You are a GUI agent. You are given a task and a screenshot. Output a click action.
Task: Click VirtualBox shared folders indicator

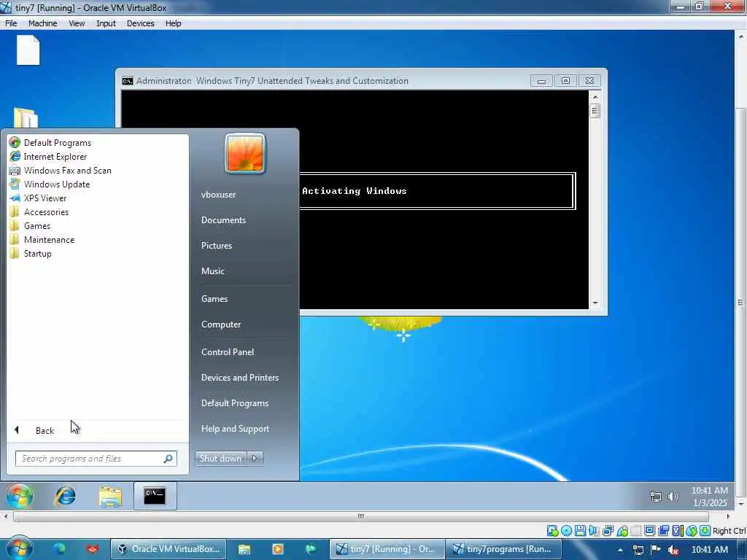coord(635,531)
